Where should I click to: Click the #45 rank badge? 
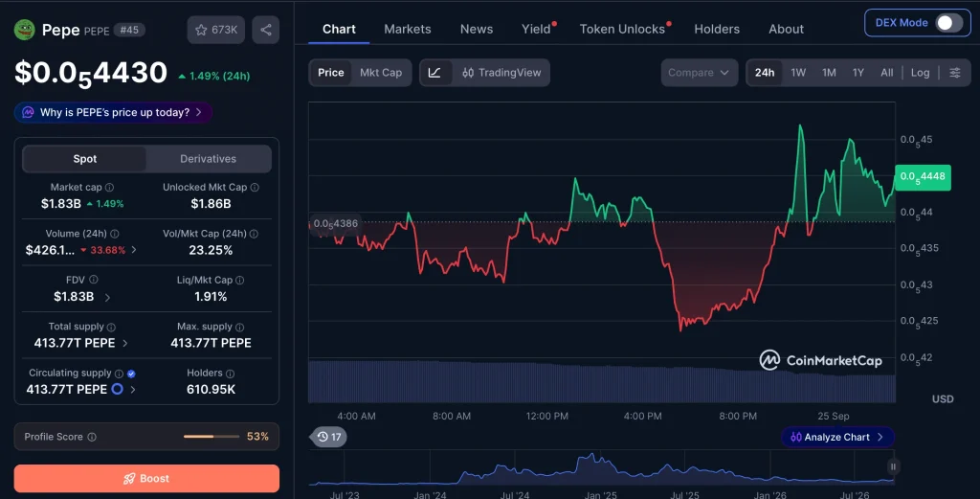(129, 30)
